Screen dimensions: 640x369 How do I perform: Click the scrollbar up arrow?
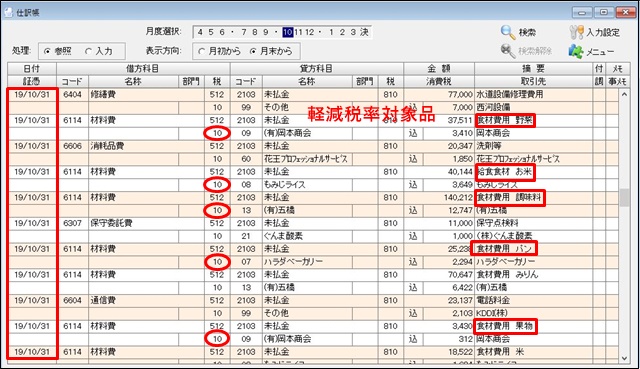624,94
